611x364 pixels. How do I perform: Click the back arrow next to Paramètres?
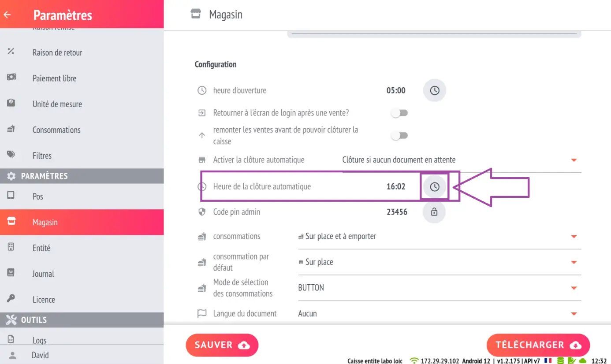point(7,15)
